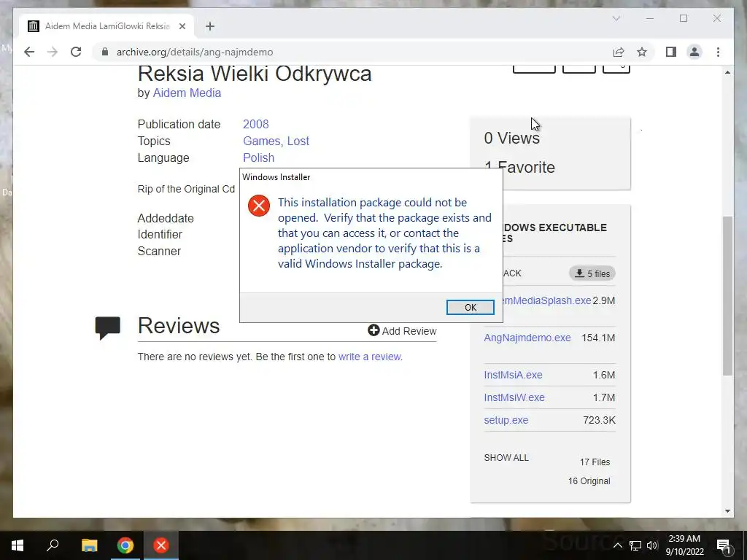The width and height of the screenshot is (747, 560).
Task: Open the Windows Start menu
Action: [18, 545]
